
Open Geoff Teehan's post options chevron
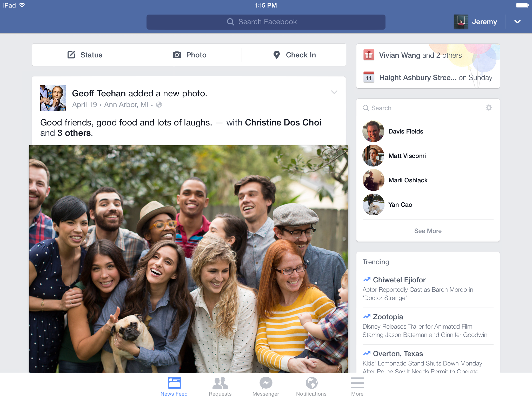coord(334,92)
